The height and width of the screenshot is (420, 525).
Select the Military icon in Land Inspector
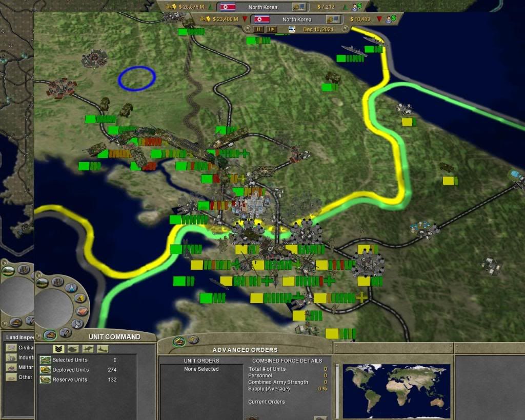coord(11,367)
